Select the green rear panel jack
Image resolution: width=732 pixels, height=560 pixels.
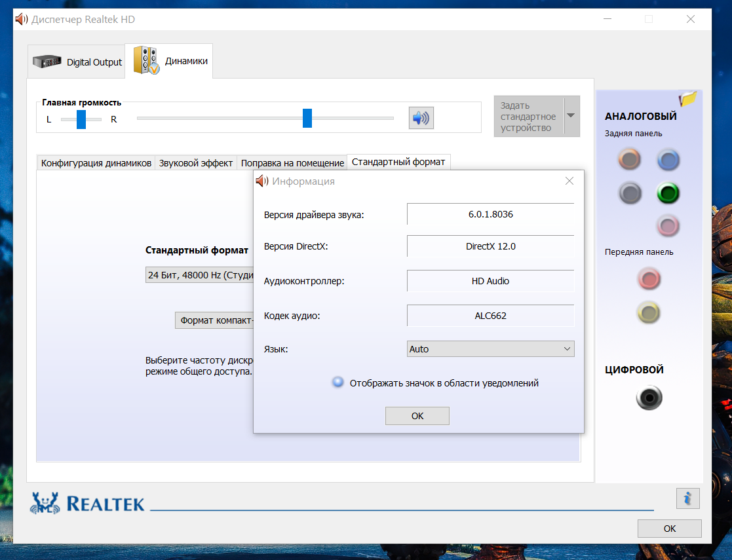[x=668, y=193]
